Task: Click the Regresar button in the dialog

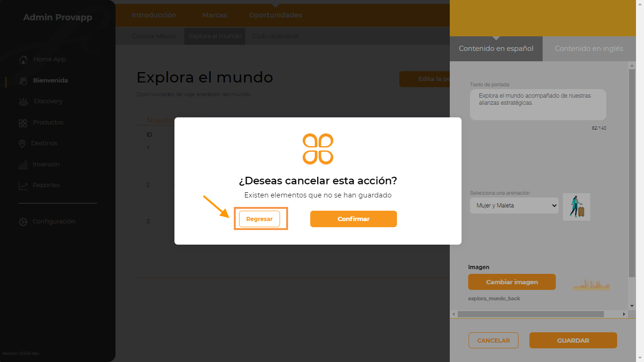Action: [x=259, y=219]
